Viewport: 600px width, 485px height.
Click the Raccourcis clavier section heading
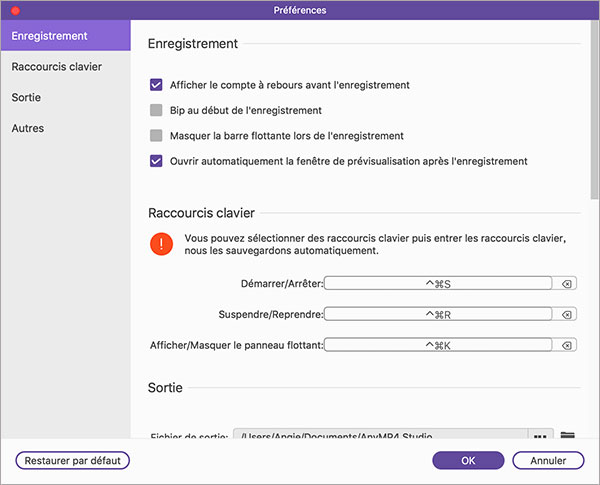[201, 213]
